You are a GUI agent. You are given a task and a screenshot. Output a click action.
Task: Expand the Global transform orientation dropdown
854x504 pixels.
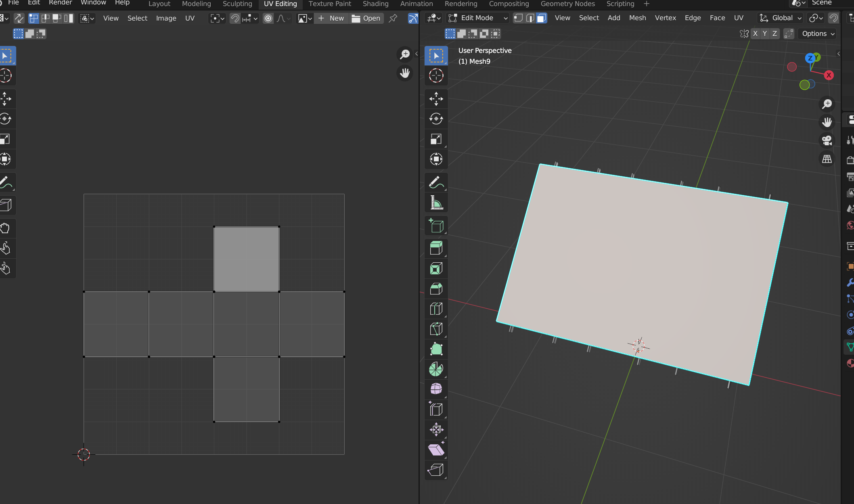[781, 18]
